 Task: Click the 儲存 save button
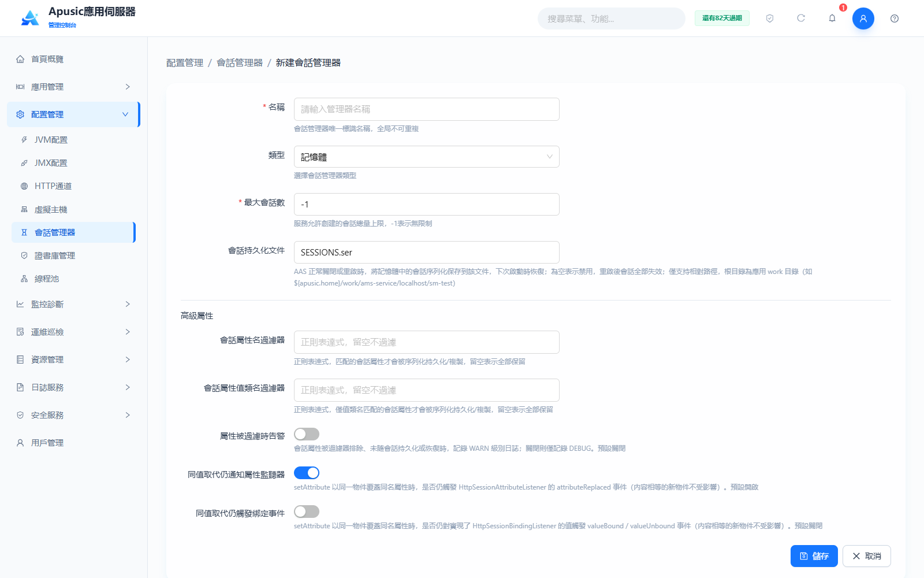(814, 556)
